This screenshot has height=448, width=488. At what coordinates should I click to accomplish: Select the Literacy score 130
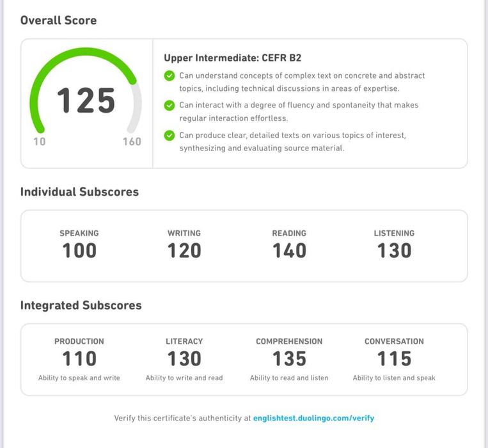tap(184, 358)
